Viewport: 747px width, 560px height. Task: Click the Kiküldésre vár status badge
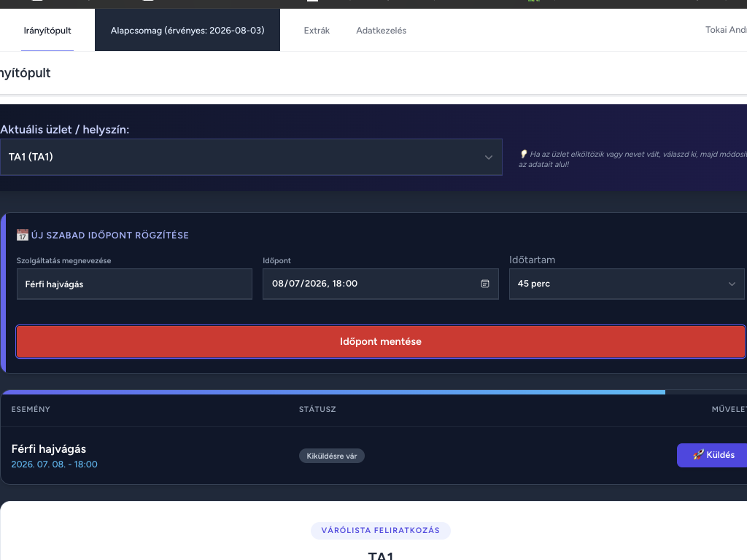(332, 456)
